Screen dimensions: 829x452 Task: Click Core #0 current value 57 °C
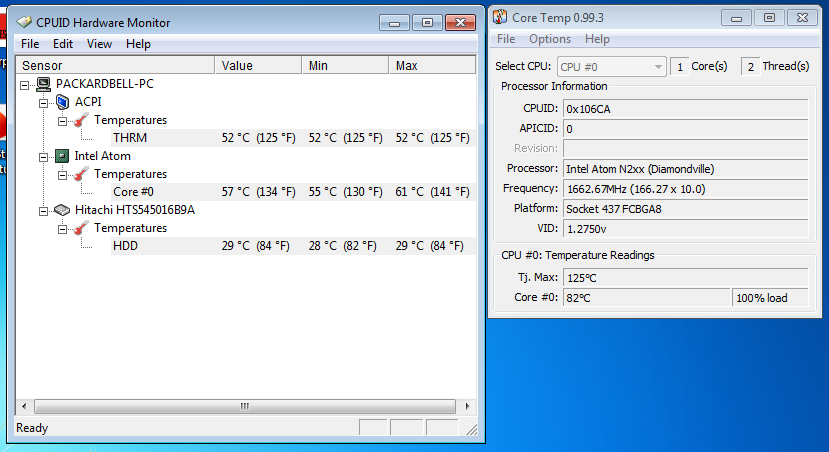click(x=259, y=192)
